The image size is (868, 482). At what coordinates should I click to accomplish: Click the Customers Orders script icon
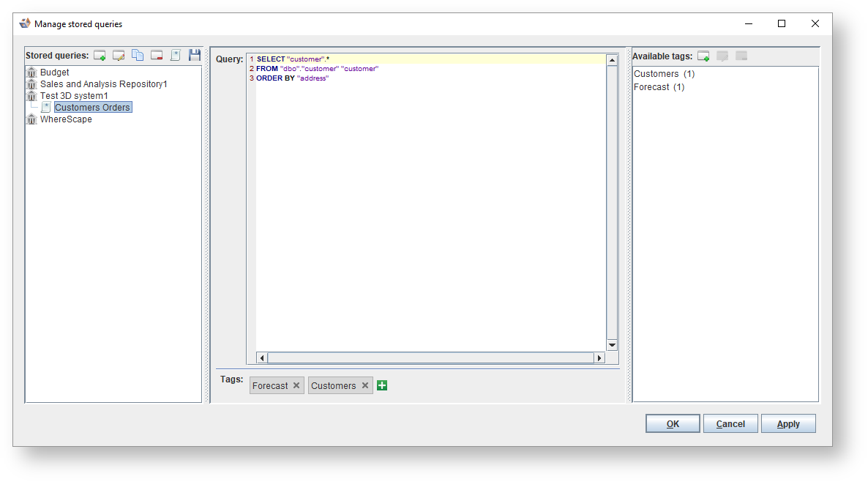pyautogui.click(x=46, y=108)
